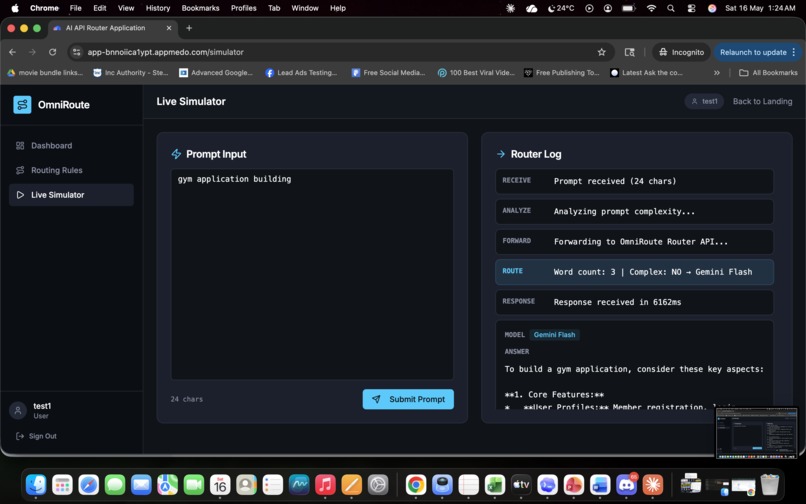Click the Prompt Input lightning icon
This screenshot has height=504, width=806.
pyautogui.click(x=176, y=154)
